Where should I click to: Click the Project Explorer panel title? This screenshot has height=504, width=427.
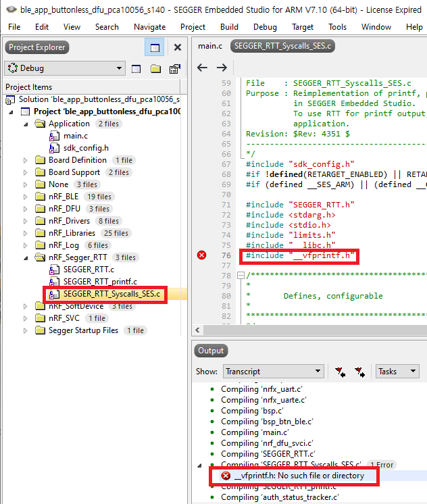coord(37,47)
